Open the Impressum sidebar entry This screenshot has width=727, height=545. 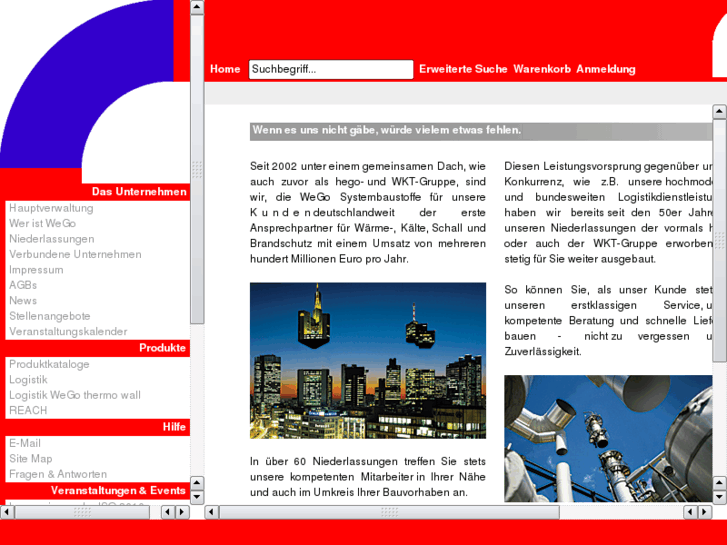pos(36,270)
